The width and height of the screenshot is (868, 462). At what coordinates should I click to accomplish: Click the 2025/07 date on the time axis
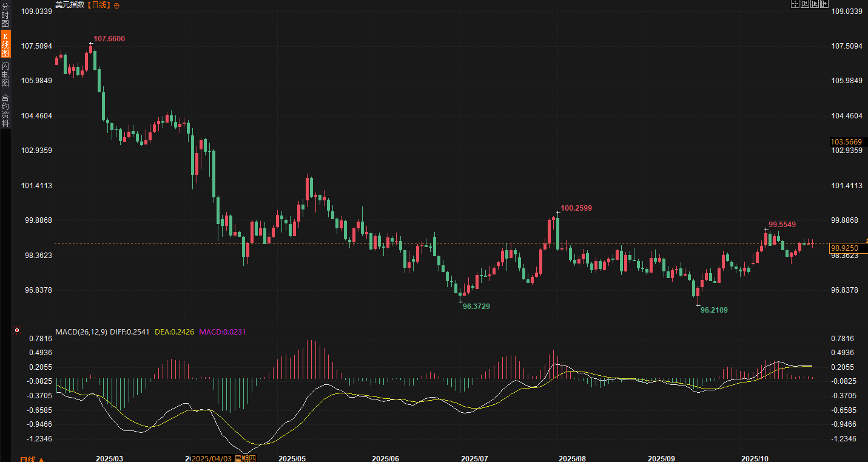(x=475, y=458)
